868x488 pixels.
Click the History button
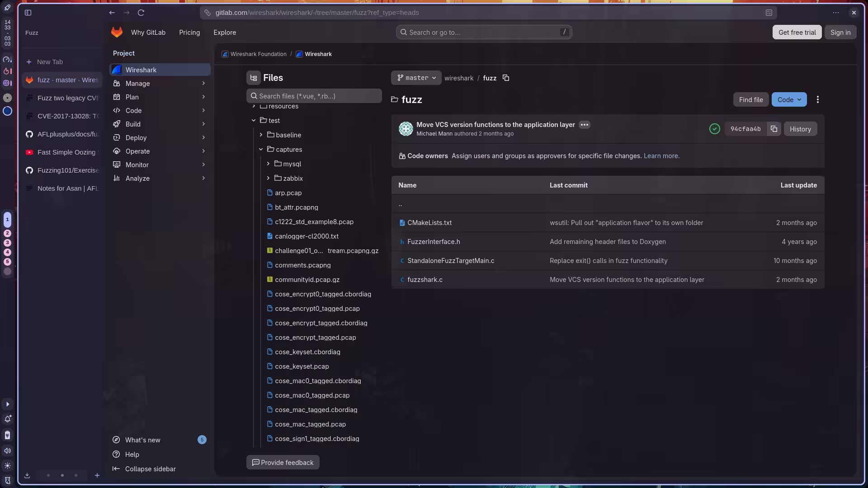point(800,129)
